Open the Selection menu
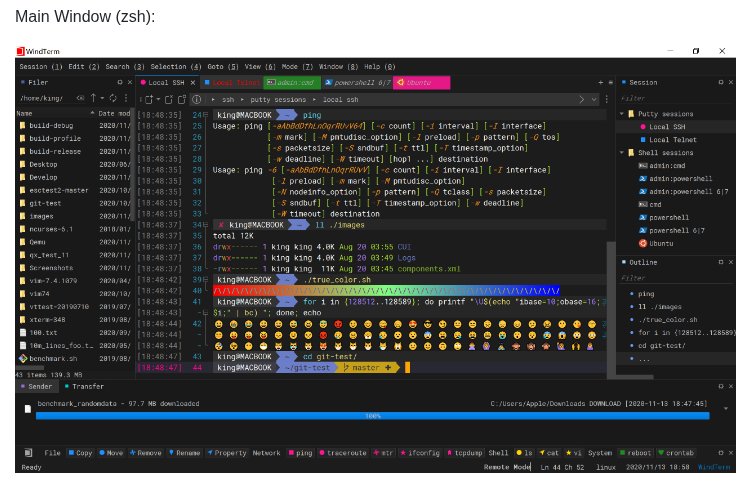749x482 pixels. (x=176, y=67)
